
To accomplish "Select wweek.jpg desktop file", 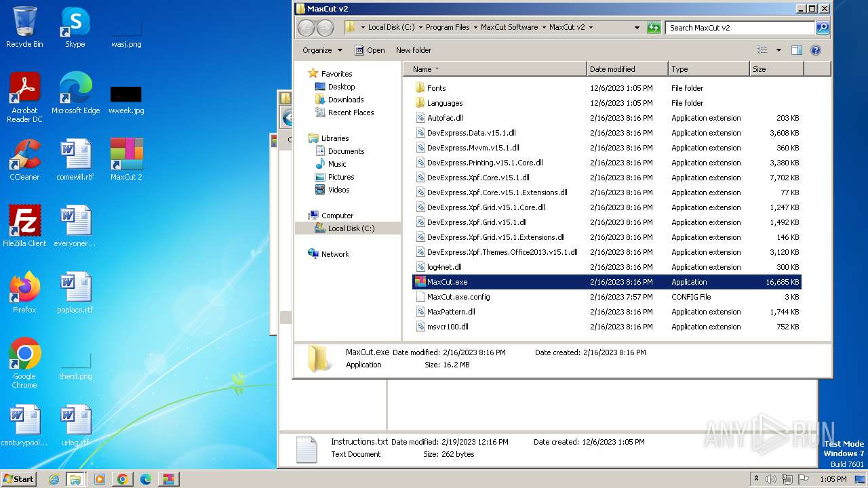I will pos(126,98).
